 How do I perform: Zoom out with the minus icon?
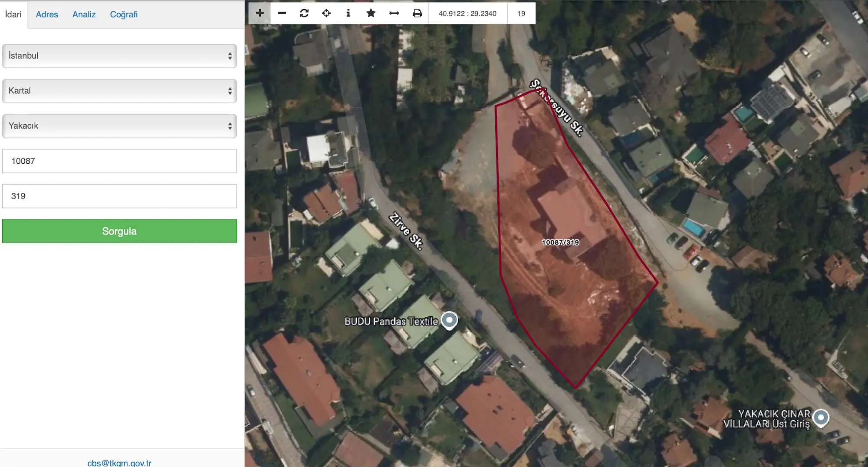[x=282, y=13]
